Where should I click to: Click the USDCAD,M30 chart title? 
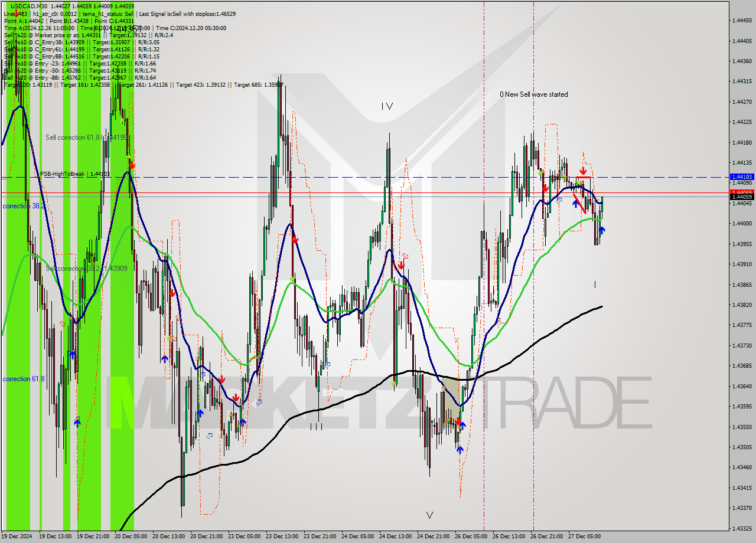[28, 5]
